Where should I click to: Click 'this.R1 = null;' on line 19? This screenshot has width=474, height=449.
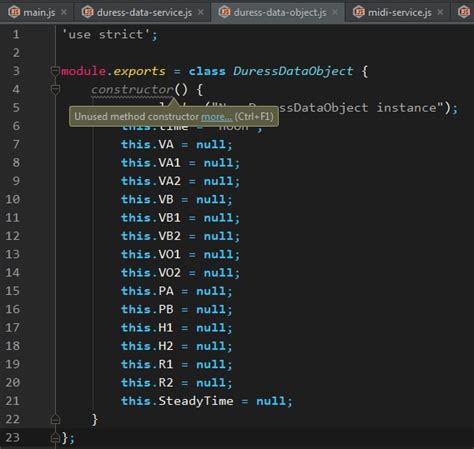coord(176,364)
